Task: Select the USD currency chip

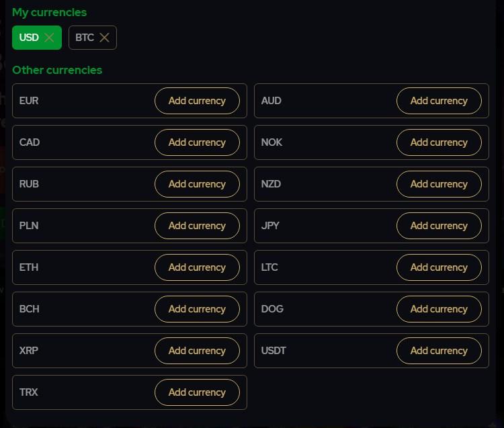Action: 29,38
